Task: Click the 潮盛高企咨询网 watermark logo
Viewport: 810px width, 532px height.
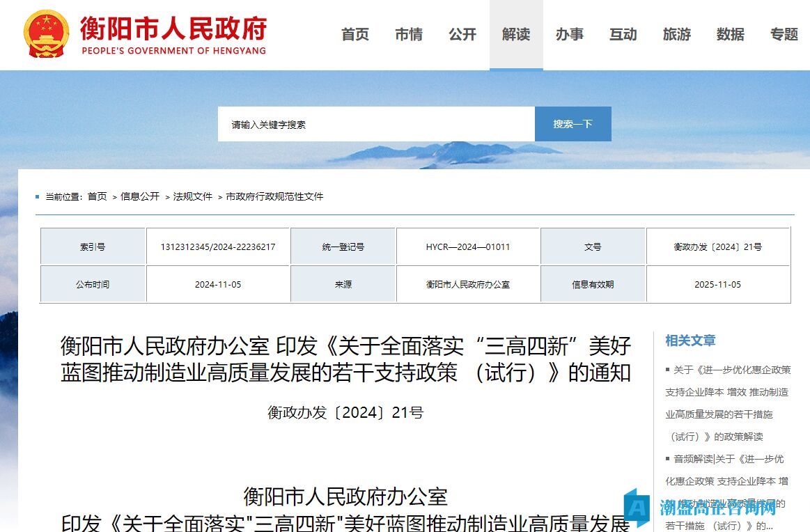Action: click(705, 507)
